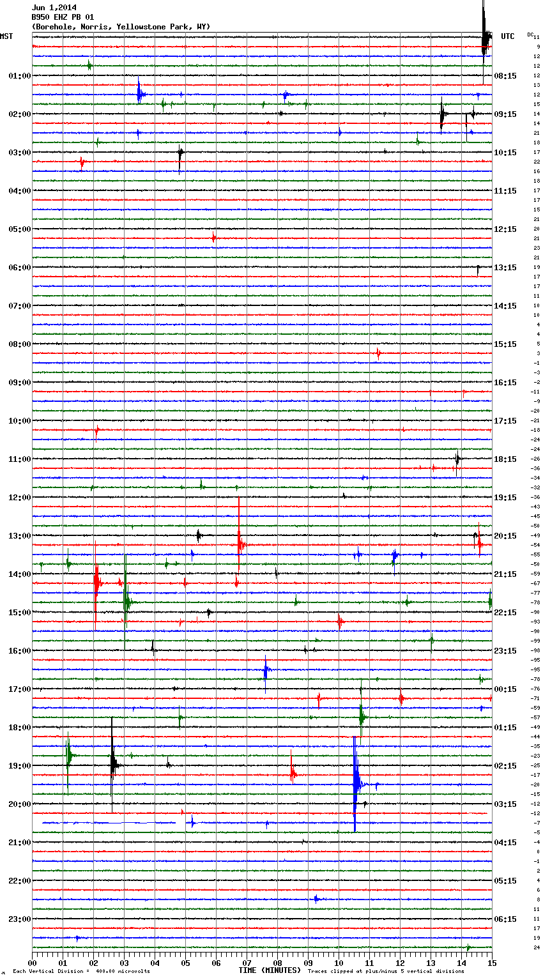The image size is (543, 980).
Task: Select the MST time label '07:00'
Action: tap(20, 306)
